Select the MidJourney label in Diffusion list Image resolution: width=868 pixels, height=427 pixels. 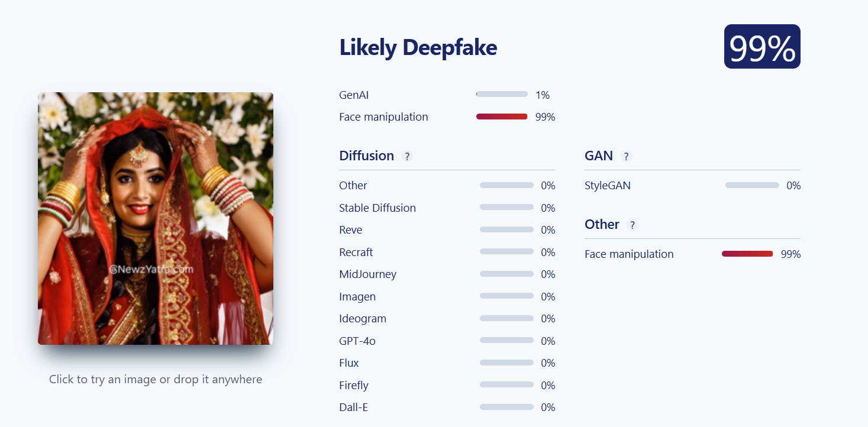click(x=367, y=274)
